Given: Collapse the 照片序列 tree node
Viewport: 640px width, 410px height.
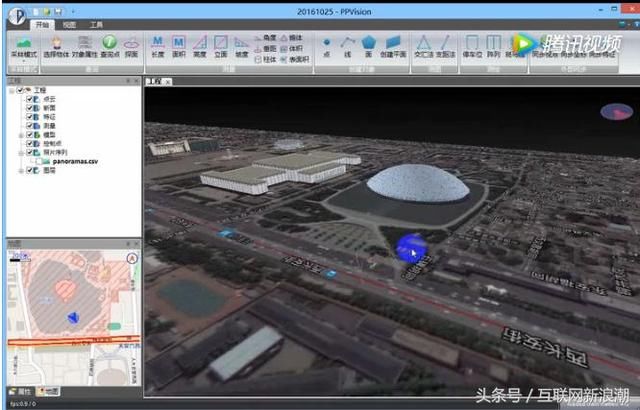Looking at the screenshot, I should [x=20, y=153].
